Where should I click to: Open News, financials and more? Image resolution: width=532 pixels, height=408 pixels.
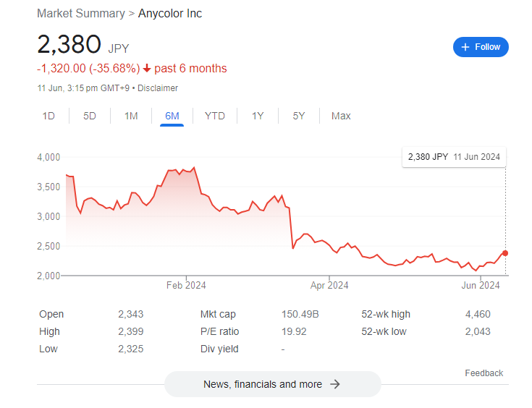272,384
